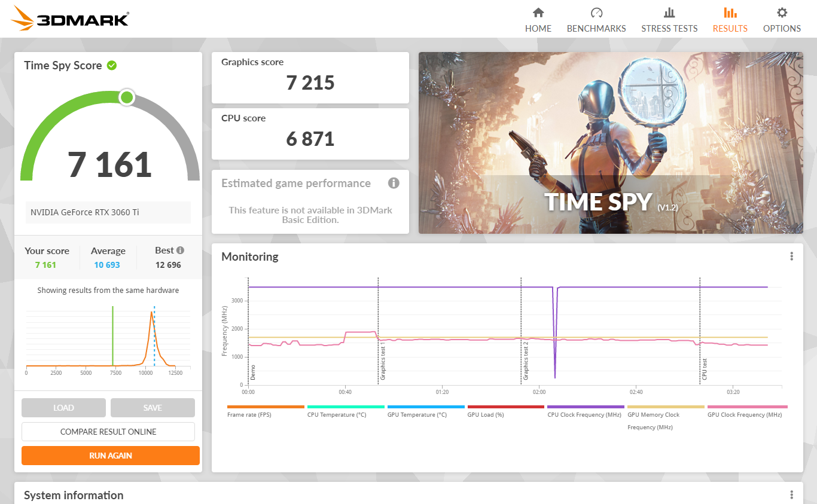Click the Average score 10 693
Image resolution: width=817 pixels, height=504 pixels.
(x=107, y=265)
